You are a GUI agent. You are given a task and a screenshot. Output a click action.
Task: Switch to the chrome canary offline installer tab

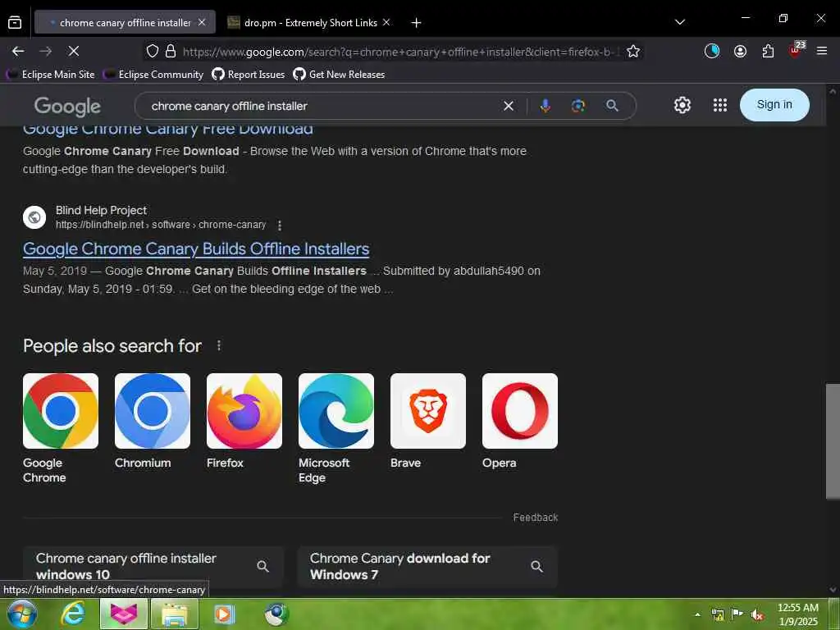pyautogui.click(x=125, y=22)
